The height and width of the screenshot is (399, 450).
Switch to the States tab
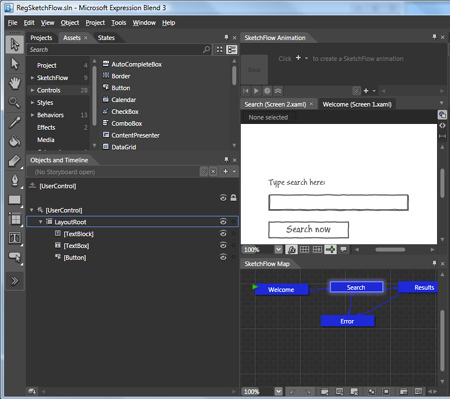[x=106, y=38]
